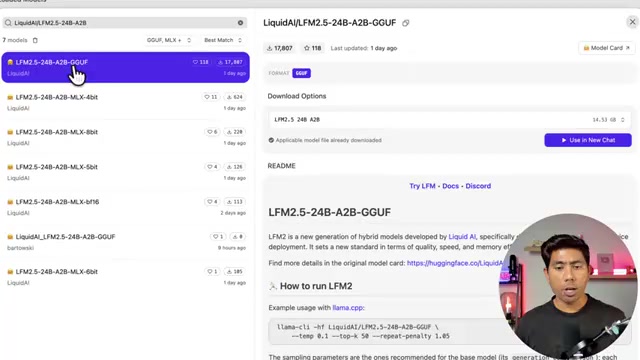Viewport: 640px width, 360px height.
Task: Click the 17,807 downloads badge on selected row
Action: click(230, 62)
